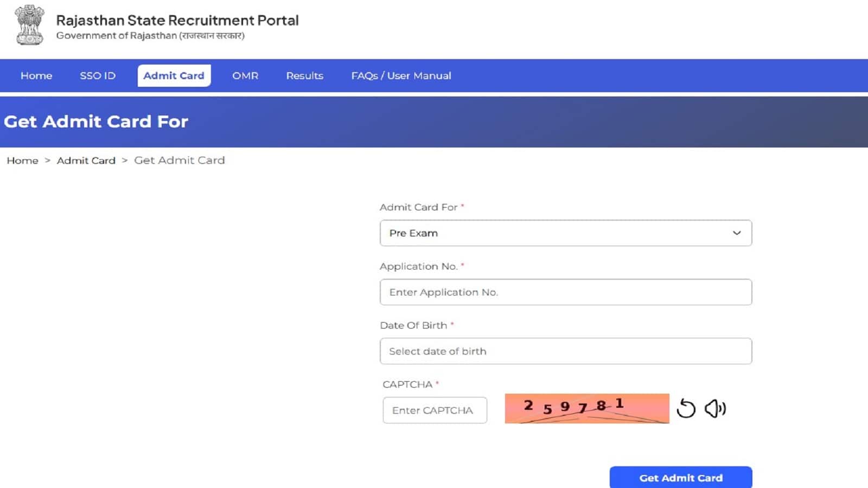Refresh the CAPTCHA image
868x488 pixels.
pyautogui.click(x=686, y=409)
